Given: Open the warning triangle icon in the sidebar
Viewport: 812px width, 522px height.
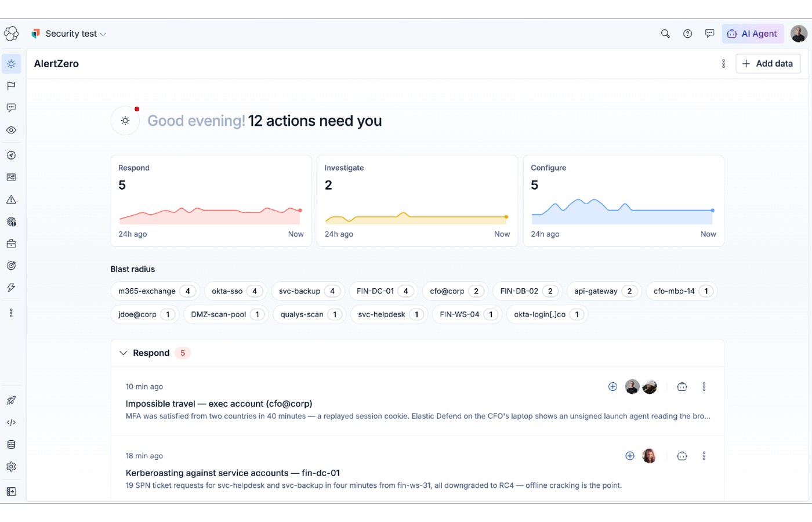Looking at the screenshot, I should (x=11, y=200).
